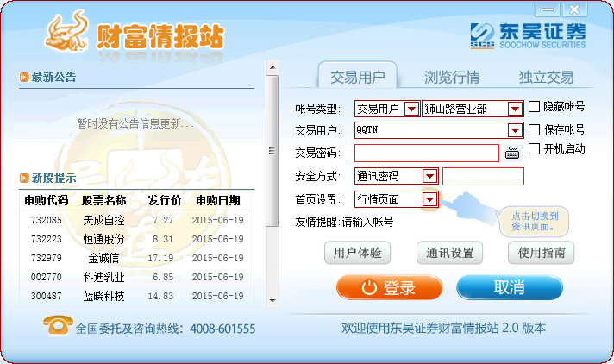Viewport: 614px width, 364px height.
Task: Open the 帐号类型 交易用户 dropdown
Action: (x=410, y=109)
